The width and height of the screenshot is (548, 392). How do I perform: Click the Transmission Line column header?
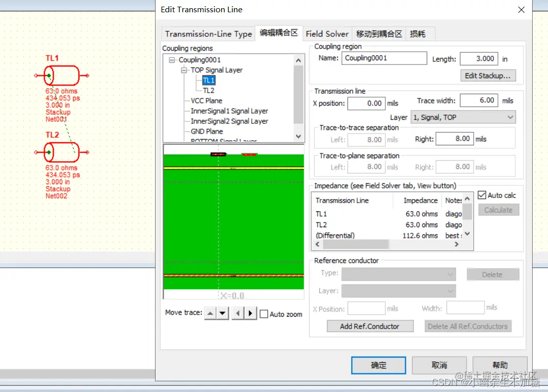point(353,201)
